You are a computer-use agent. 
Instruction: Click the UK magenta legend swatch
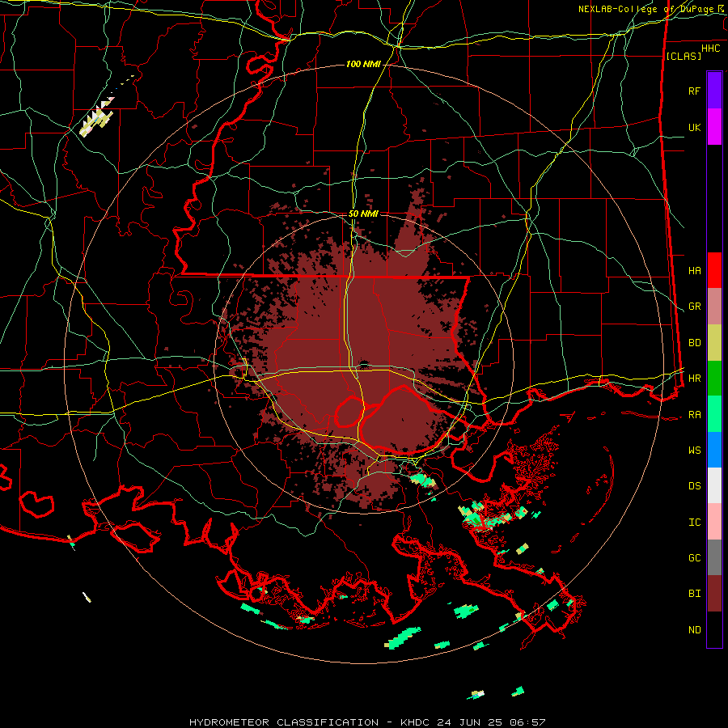pos(714,126)
